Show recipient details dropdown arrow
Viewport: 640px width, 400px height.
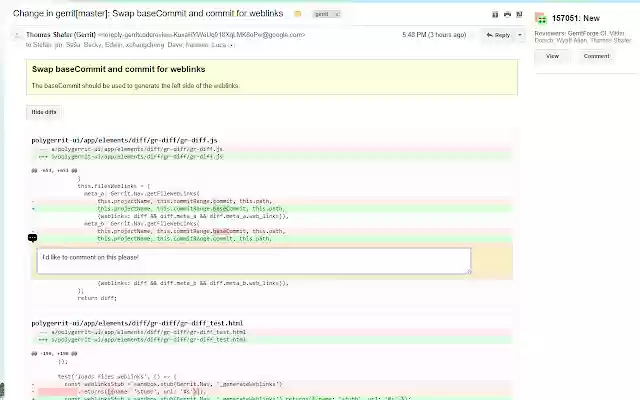click(x=231, y=45)
